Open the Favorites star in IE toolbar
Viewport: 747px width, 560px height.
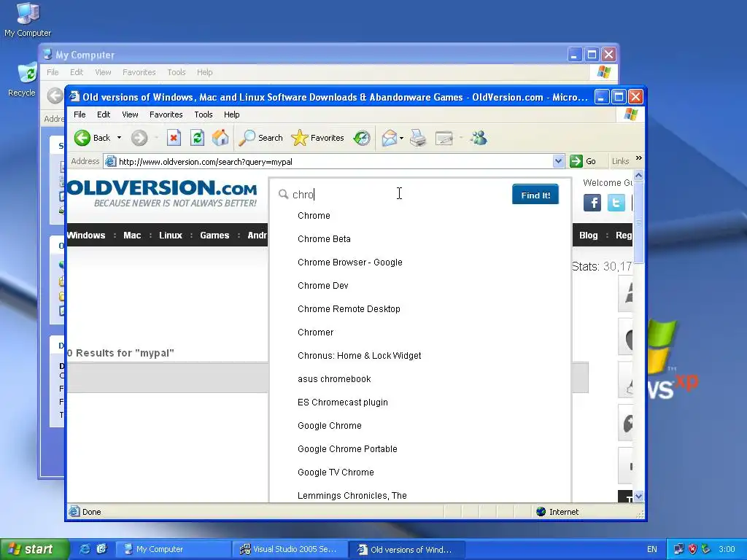point(317,138)
